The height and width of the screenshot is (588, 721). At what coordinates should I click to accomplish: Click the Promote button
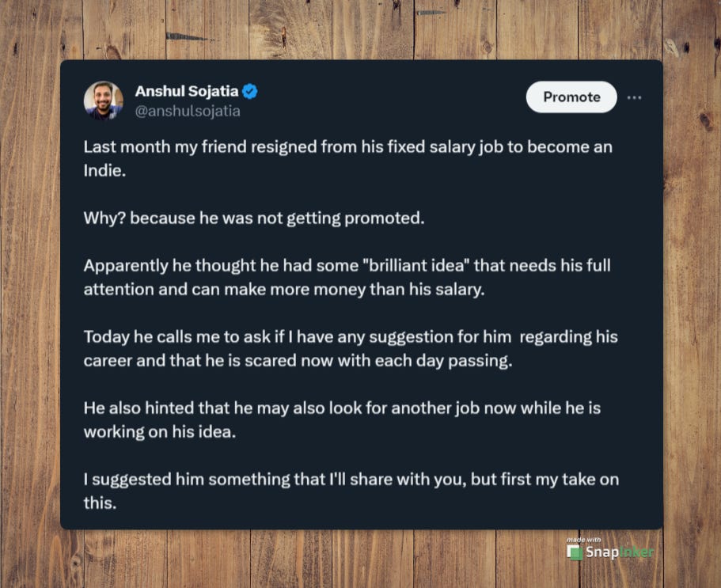pyautogui.click(x=571, y=97)
